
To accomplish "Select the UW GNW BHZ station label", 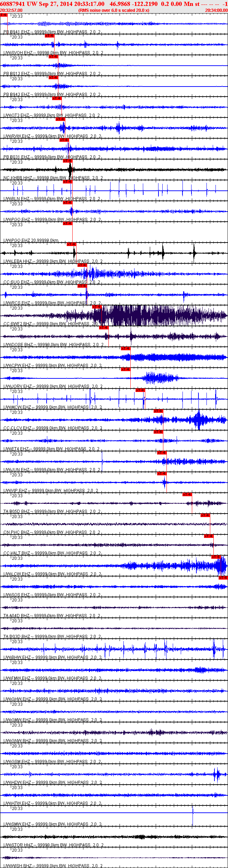I will click(x=53, y=741).
